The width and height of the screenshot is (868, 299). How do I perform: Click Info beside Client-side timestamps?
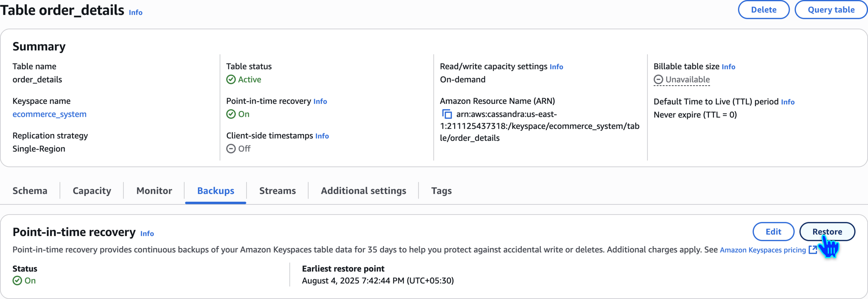[322, 136]
